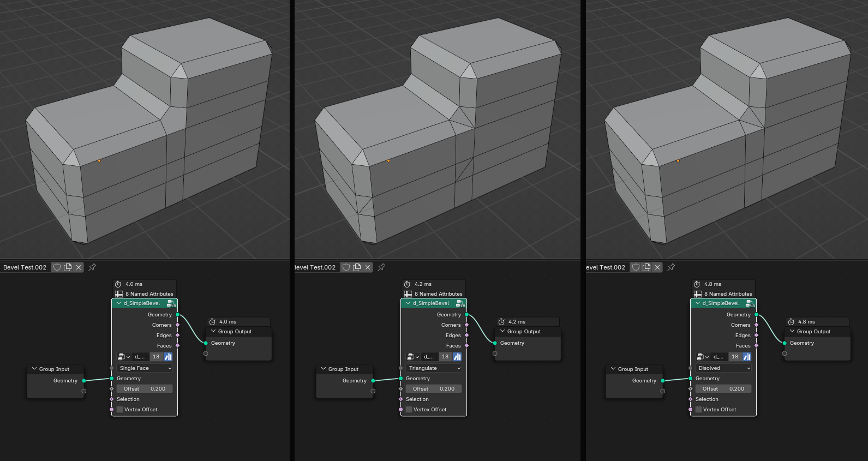Toggle fake user shield in Triangulate panel

tap(346, 267)
